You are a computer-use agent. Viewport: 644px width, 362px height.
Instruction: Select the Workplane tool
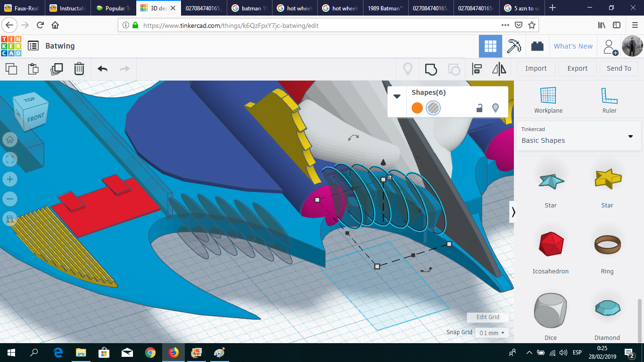(x=548, y=100)
